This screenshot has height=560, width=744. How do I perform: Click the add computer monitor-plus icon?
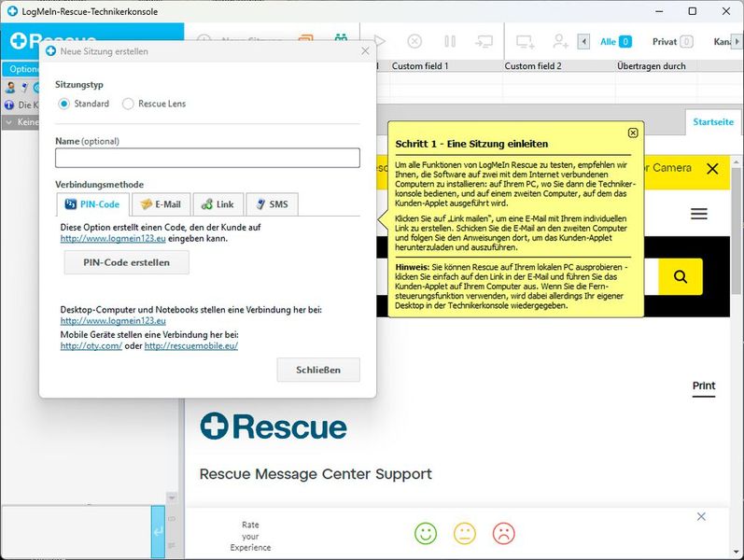[x=526, y=42]
